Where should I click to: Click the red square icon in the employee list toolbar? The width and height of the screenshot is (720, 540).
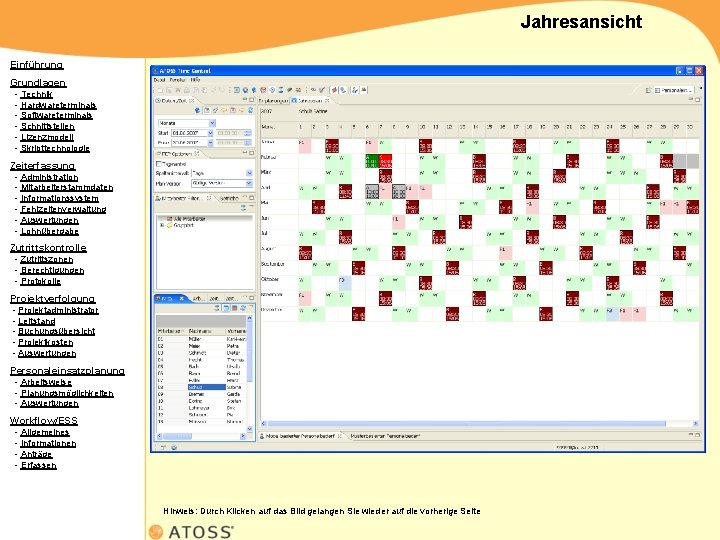pos(235,308)
